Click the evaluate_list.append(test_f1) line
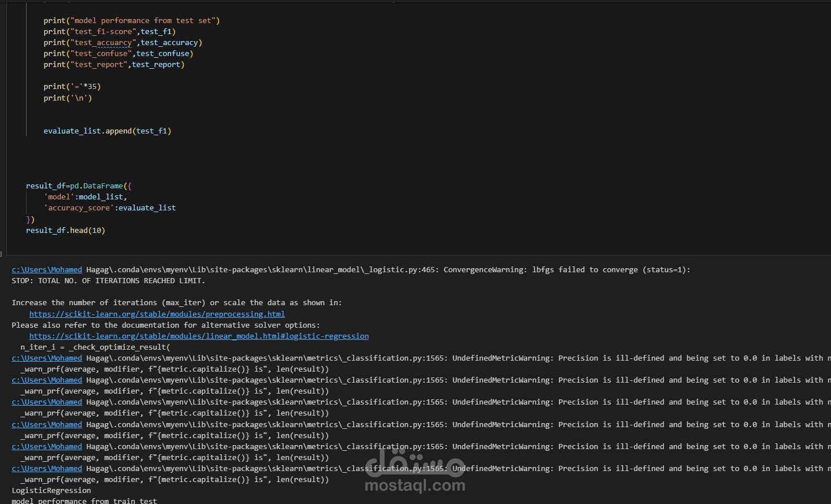The height and width of the screenshot is (504, 831). 107,131
